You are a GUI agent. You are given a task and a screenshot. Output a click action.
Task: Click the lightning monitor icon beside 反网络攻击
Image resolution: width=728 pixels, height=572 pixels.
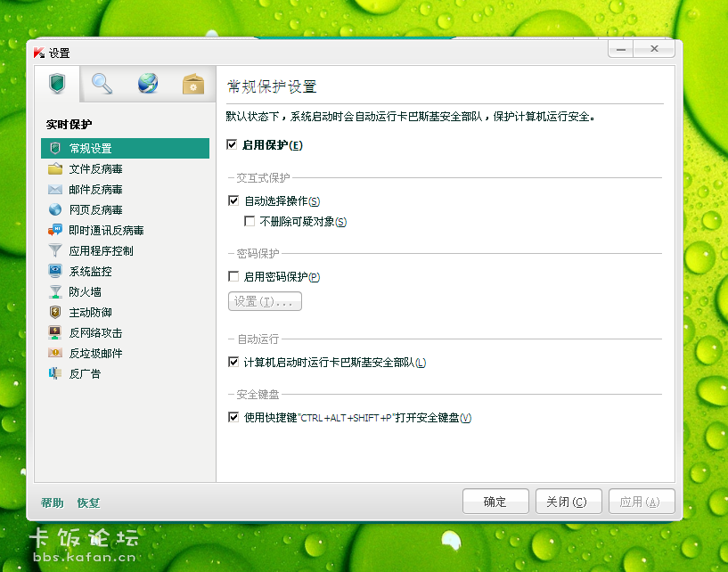click(x=54, y=332)
